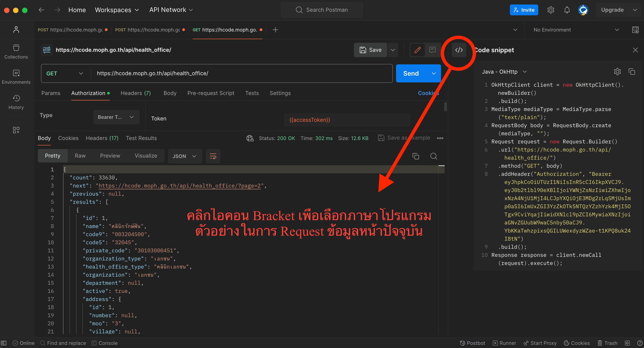Image resolution: width=644 pixels, height=348 pixels.
Task: Copy the response body
Action: (416, 156)
